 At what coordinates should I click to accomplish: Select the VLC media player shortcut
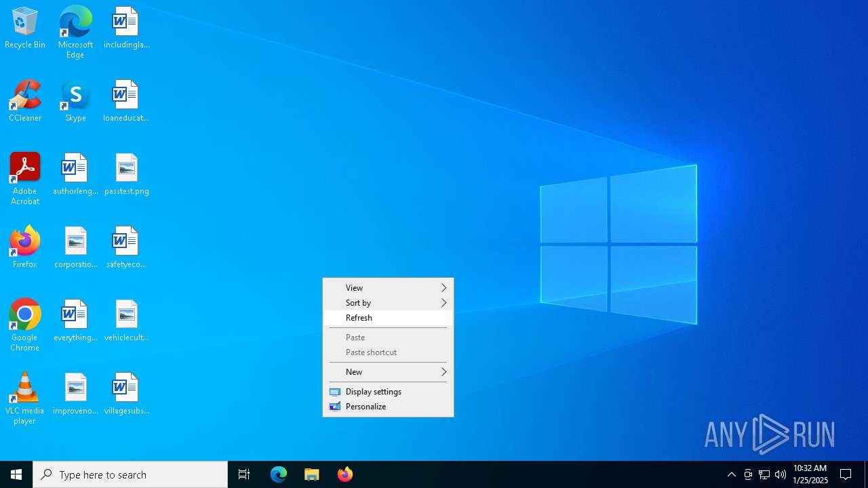click(25, 399)
